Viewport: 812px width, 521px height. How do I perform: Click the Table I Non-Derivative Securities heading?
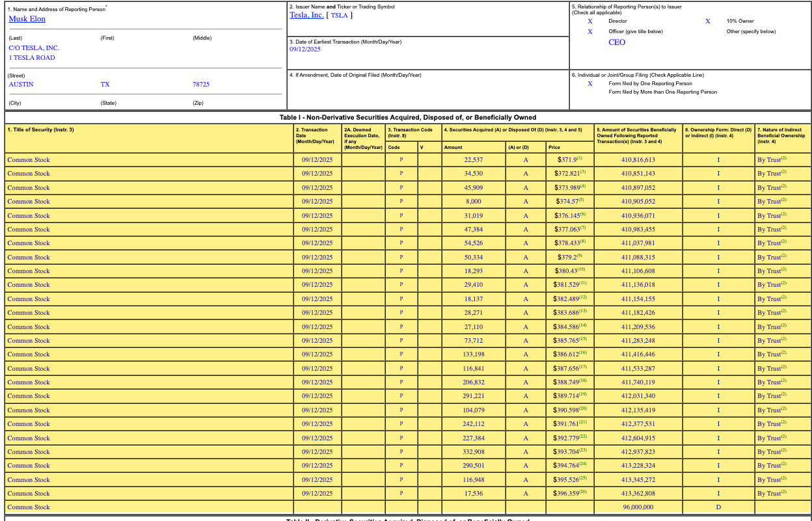408,117
